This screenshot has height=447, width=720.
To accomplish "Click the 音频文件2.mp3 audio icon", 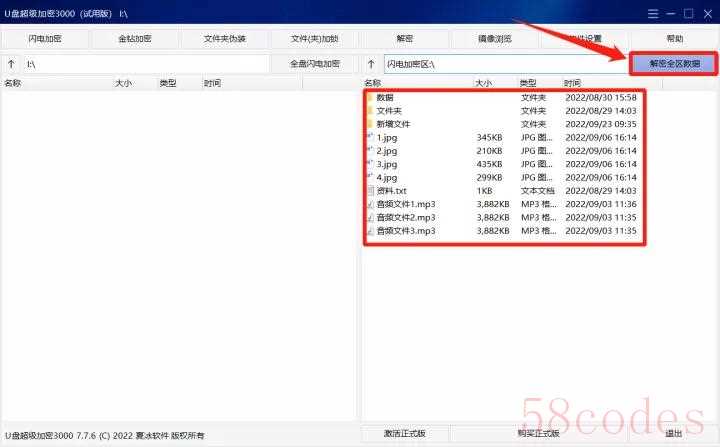I will click(370, 217).
